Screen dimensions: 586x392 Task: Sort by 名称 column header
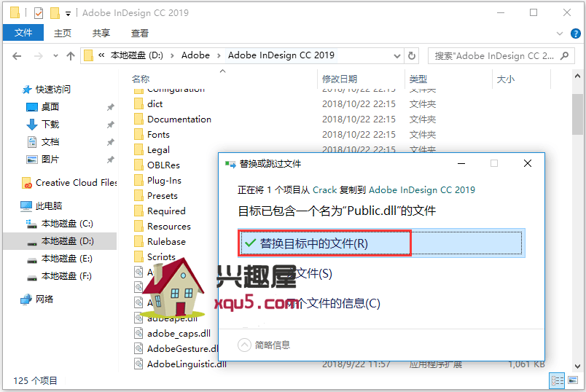141,79
